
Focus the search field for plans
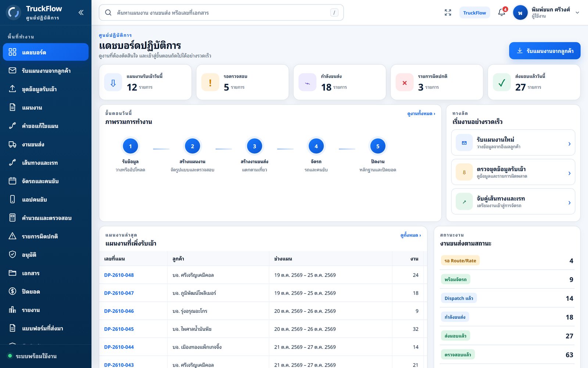221,13
